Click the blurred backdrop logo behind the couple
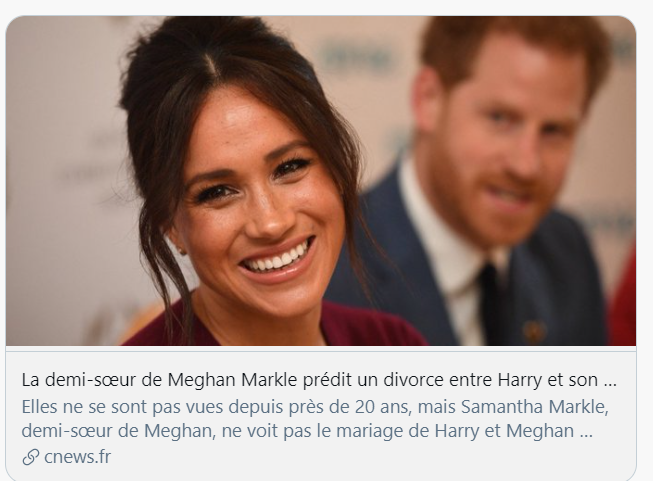Screen dimensions: 653x481 (354, 58)
